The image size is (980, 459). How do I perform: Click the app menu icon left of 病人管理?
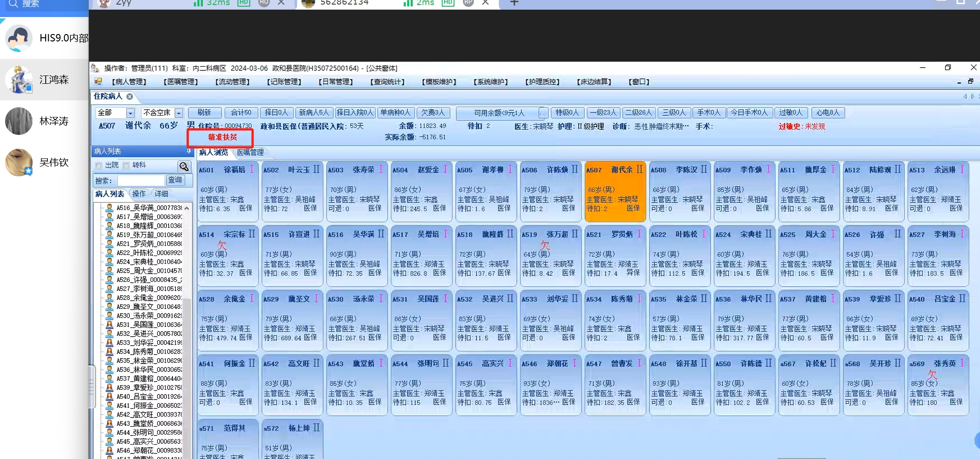98,81
